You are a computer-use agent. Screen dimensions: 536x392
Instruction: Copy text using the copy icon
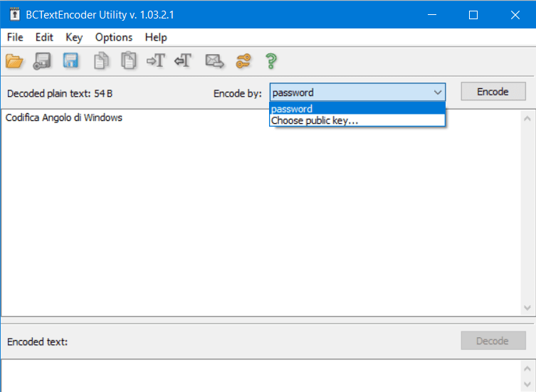(101, 61)
